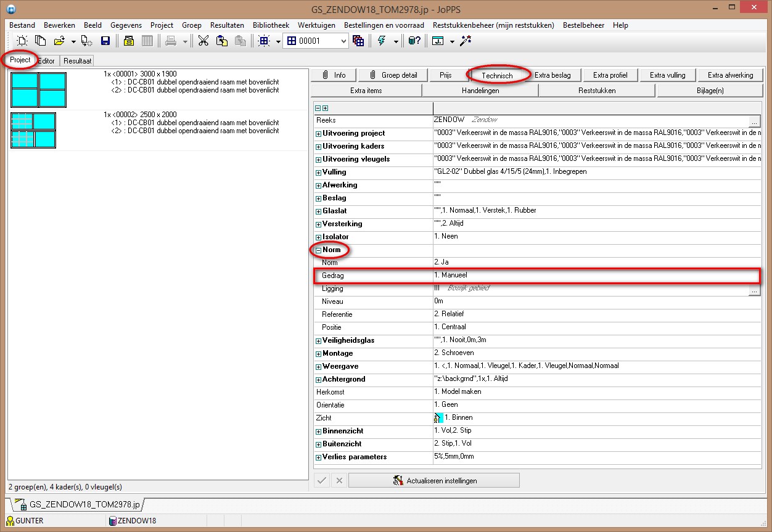Click the window layout toolbar icon

[438, 41]
